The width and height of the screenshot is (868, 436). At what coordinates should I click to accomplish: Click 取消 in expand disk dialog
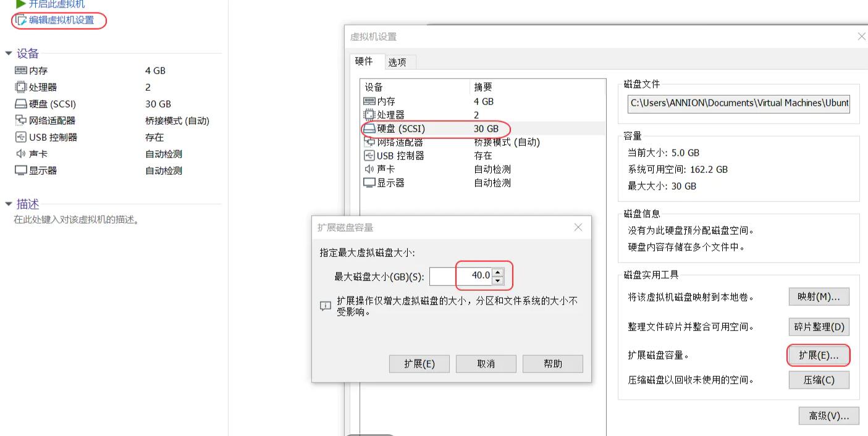click(x=486, y=364)
